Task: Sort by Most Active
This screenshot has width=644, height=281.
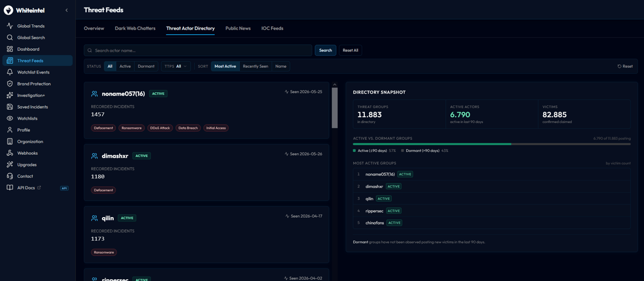Action: 225,66
